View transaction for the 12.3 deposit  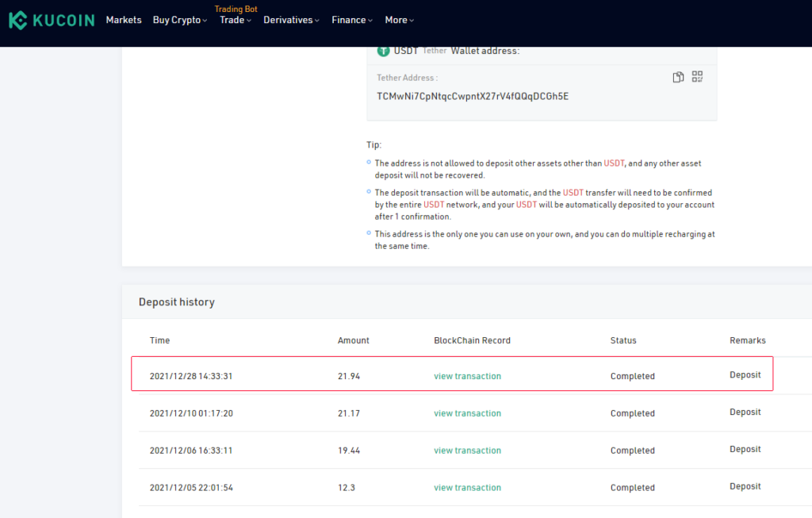(467, 488)
